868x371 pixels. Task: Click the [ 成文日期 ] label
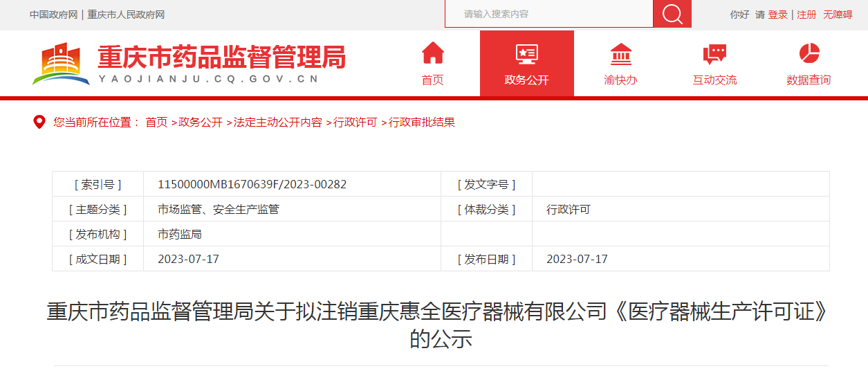98,259
